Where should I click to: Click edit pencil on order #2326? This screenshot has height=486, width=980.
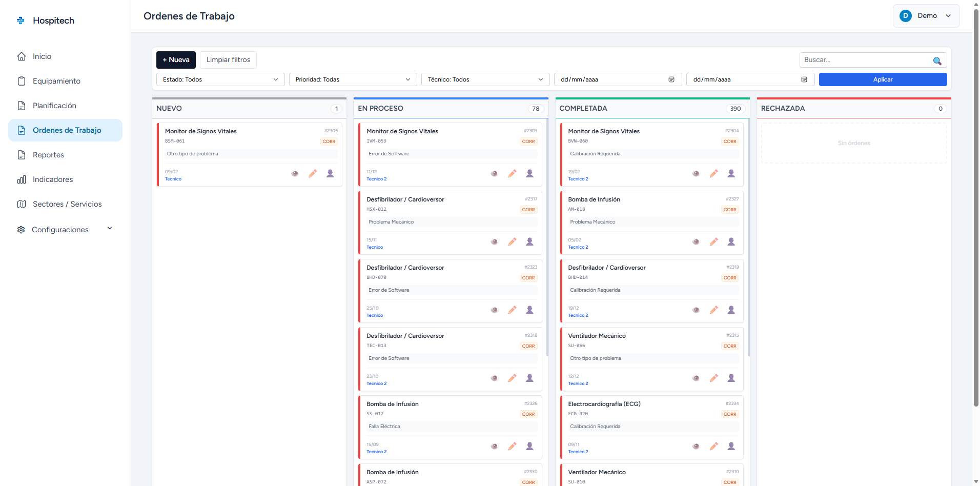tap(512, 447)
